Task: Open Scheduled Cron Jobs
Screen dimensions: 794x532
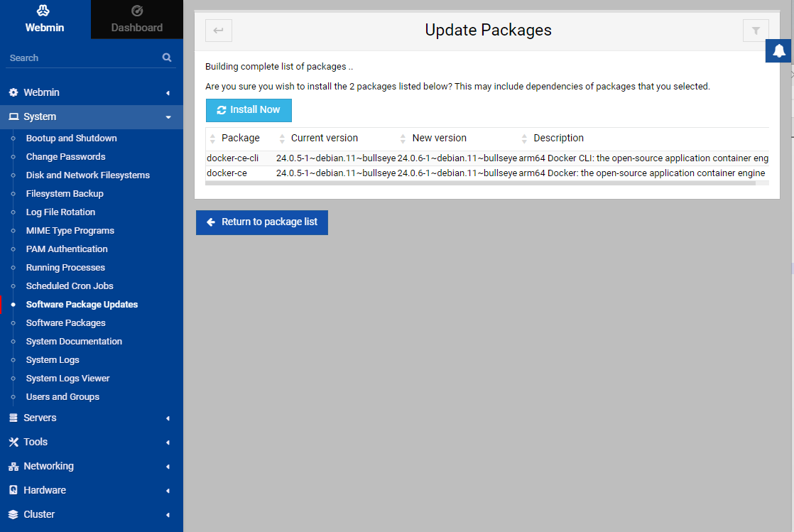Action: (70, 286)
